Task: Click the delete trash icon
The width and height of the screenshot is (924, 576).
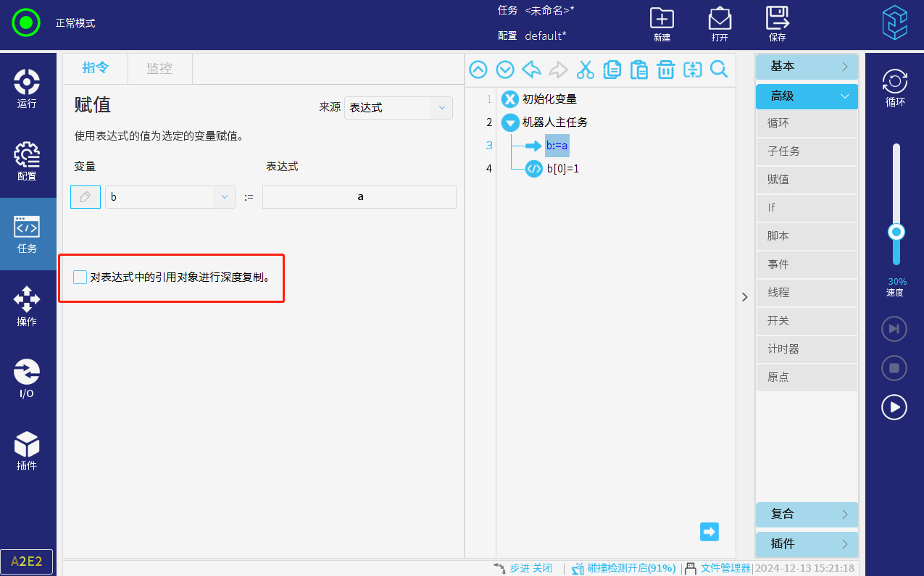Action: pyautogui.click(x=665, y=70)
